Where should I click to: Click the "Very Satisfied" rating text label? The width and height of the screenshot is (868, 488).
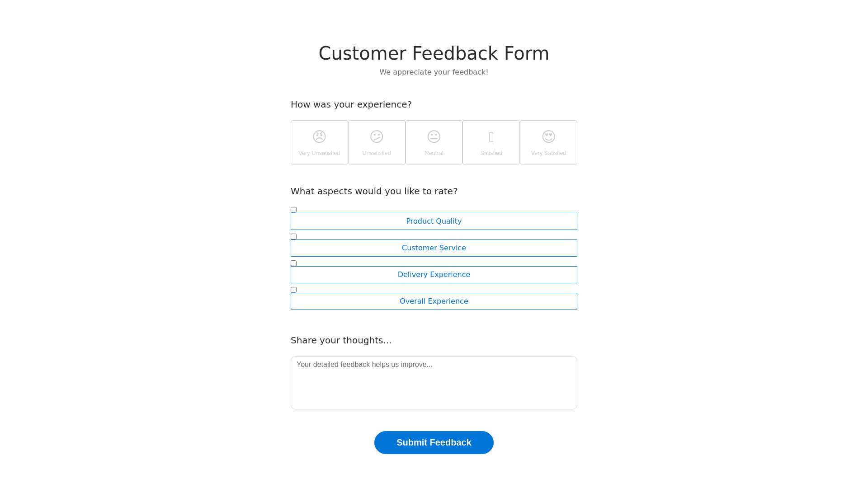click(548, 153)
